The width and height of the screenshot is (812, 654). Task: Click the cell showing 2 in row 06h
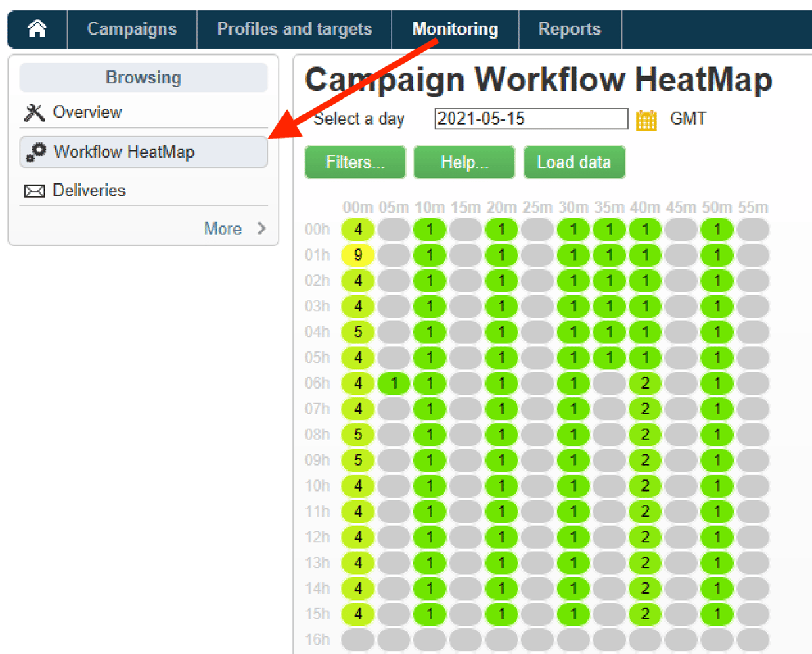click(x=645, y=383)
